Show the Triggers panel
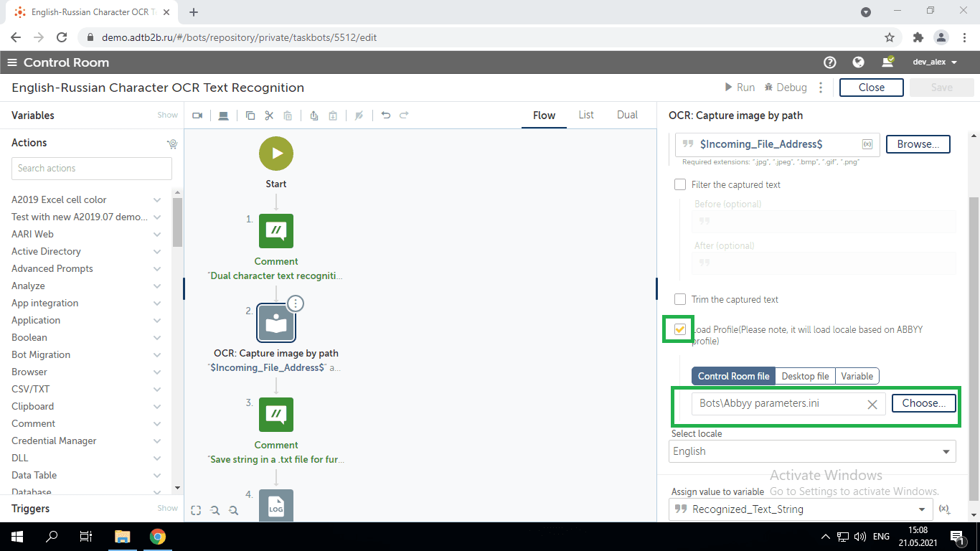980x551 pixels. tap(168, 508)
